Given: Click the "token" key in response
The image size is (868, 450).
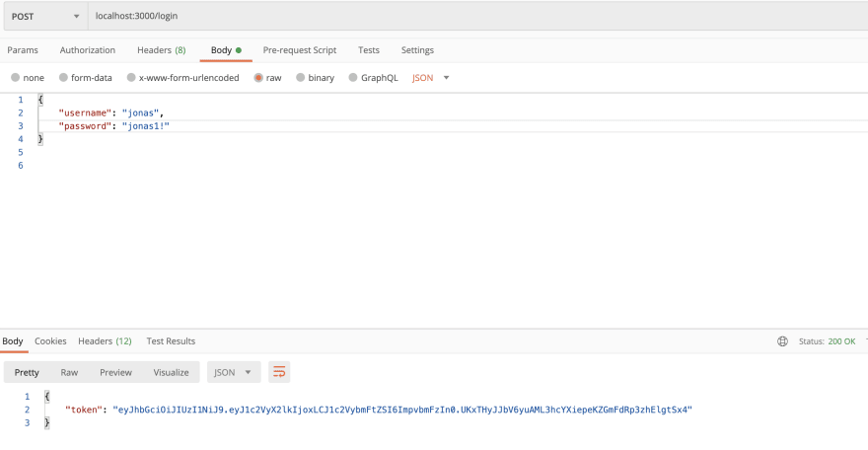Looking at the screenshot, I should [x=85, y=411].
